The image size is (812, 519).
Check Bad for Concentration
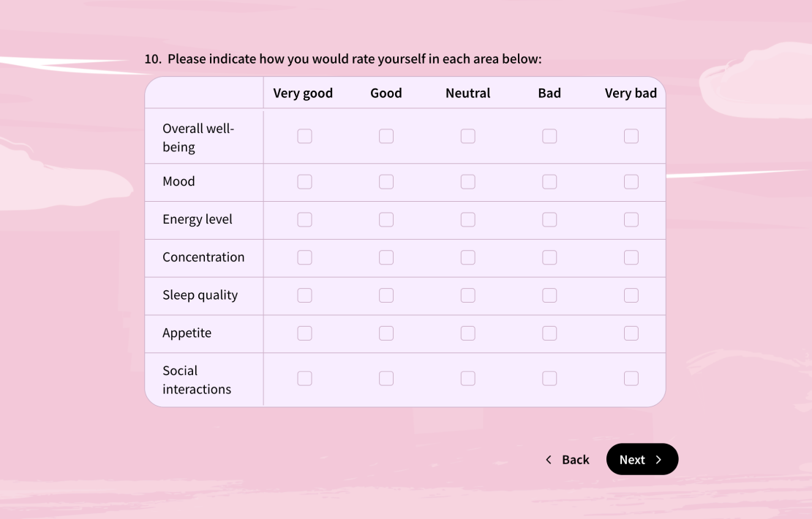pos(549,257)
